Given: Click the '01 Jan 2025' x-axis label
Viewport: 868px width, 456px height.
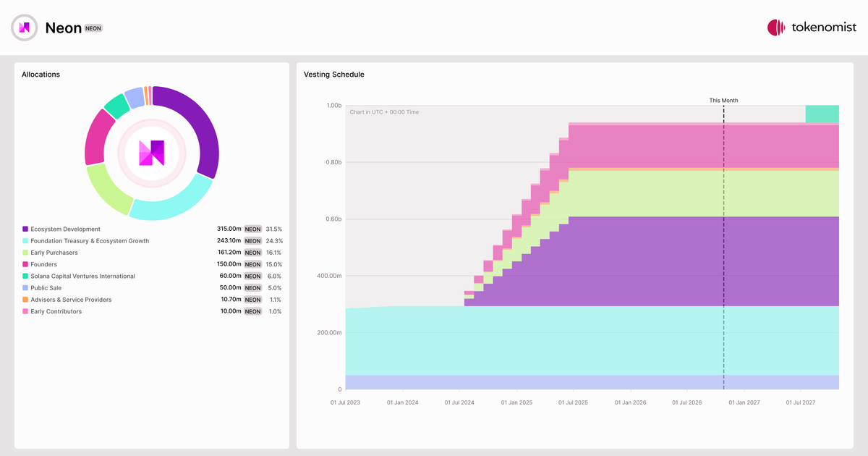Looking at the screenshot, I should tap(516, 402).
